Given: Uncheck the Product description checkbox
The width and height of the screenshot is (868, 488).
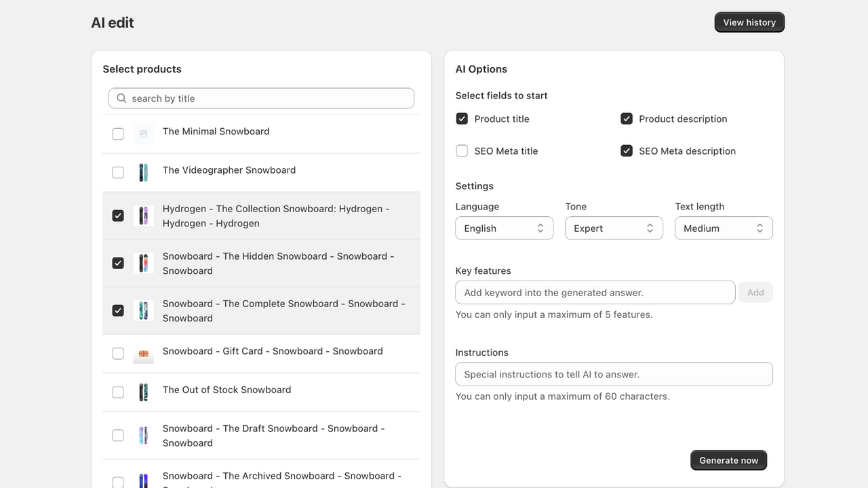Looking at the screenshot, I should click(627, 119).
